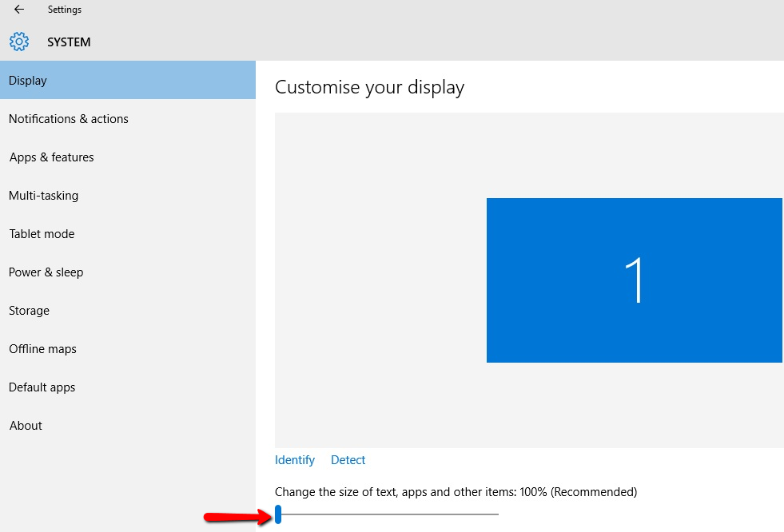The width and height of the screenshot is (784, 532).
Task: Click the Detect link
Action: pos(348,460)
